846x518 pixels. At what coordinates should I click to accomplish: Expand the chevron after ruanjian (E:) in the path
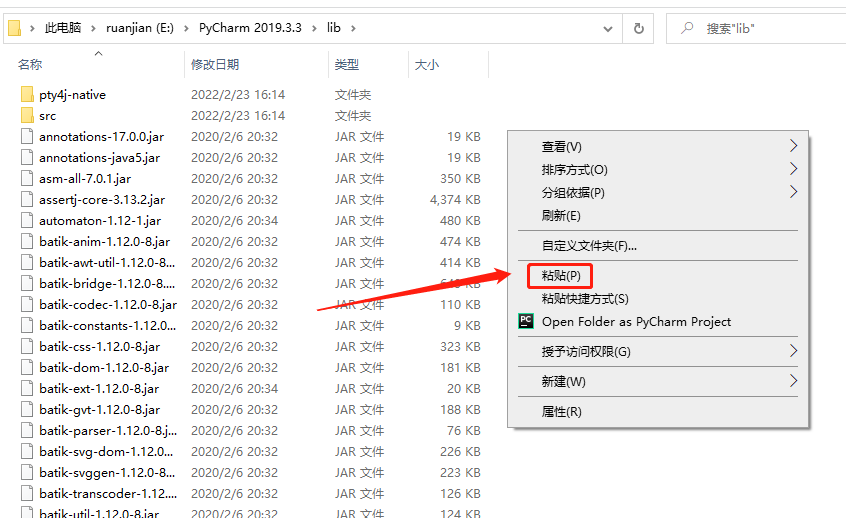click(186, 28)
